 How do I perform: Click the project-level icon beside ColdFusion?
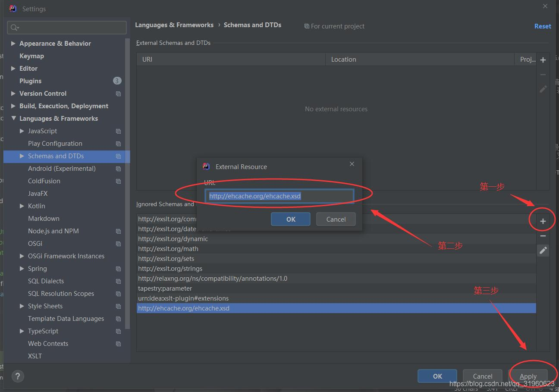point(118,181)
